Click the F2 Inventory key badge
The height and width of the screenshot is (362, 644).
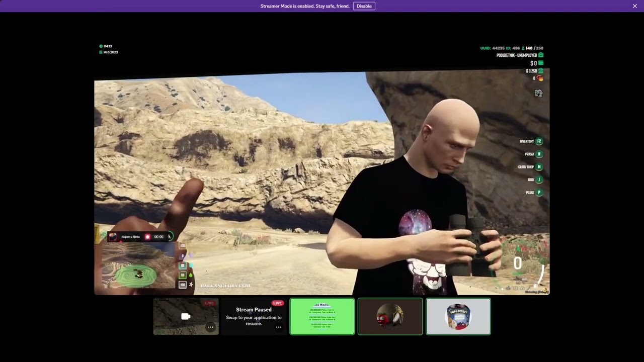[539, 141]
